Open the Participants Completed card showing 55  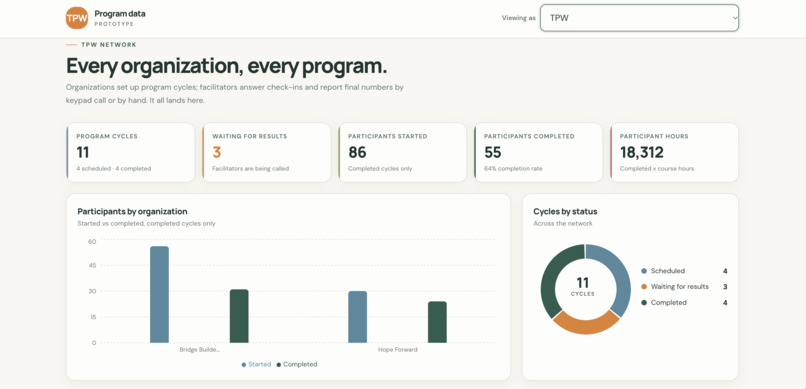[x=538, y=152]
